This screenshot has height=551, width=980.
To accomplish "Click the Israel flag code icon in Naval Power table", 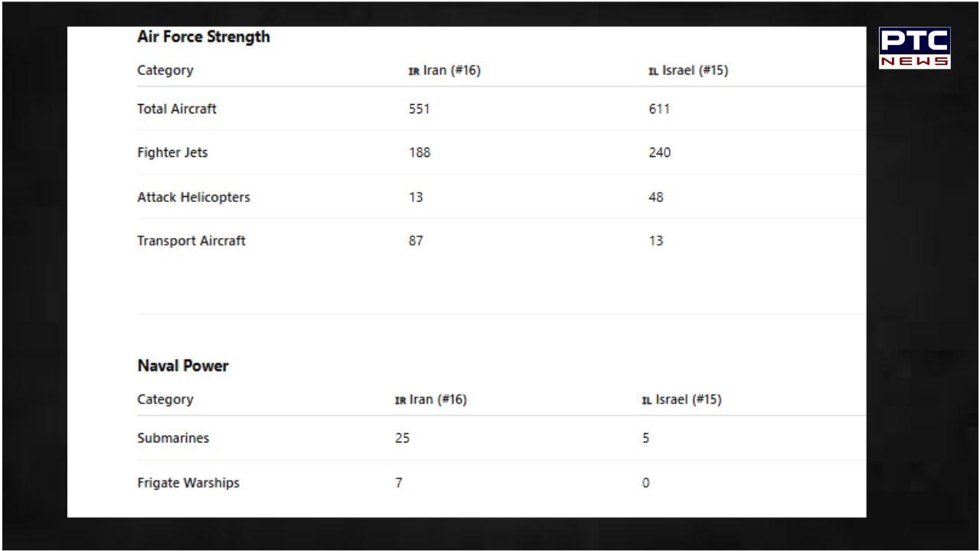I will pyautogui.click(x=647, y=400).
